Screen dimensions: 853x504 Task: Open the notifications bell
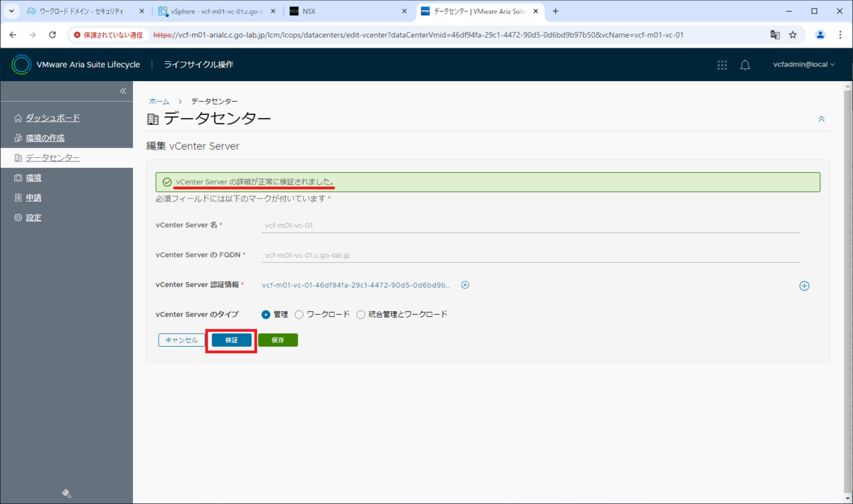[x=745, y=65]
